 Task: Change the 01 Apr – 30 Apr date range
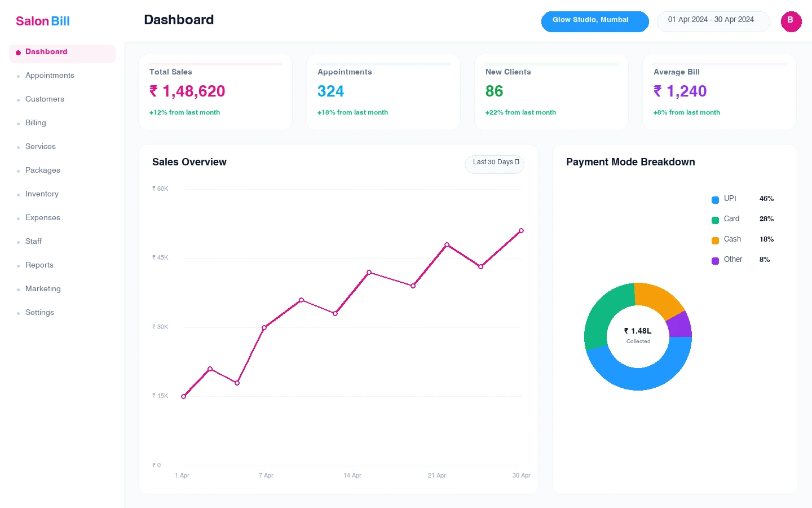(713, 21)
